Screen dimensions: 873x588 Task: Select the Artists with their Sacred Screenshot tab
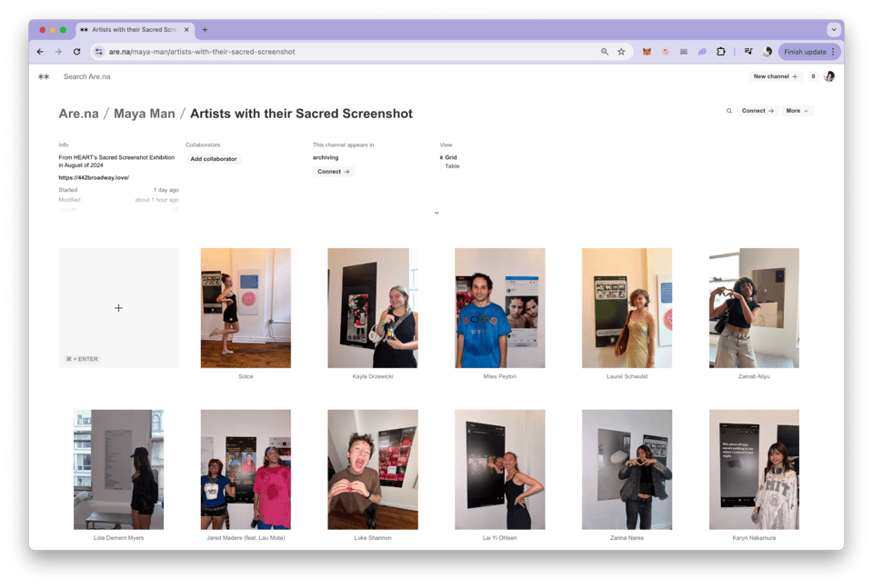[133, 30]
